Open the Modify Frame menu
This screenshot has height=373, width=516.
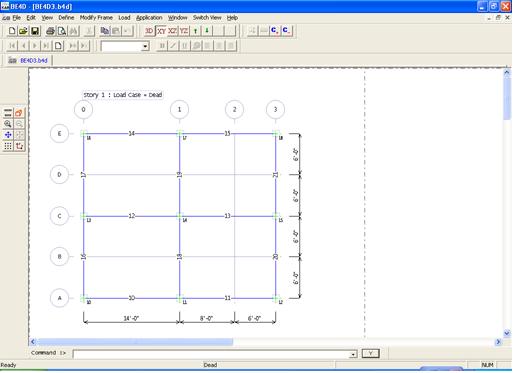coord(96,18)
